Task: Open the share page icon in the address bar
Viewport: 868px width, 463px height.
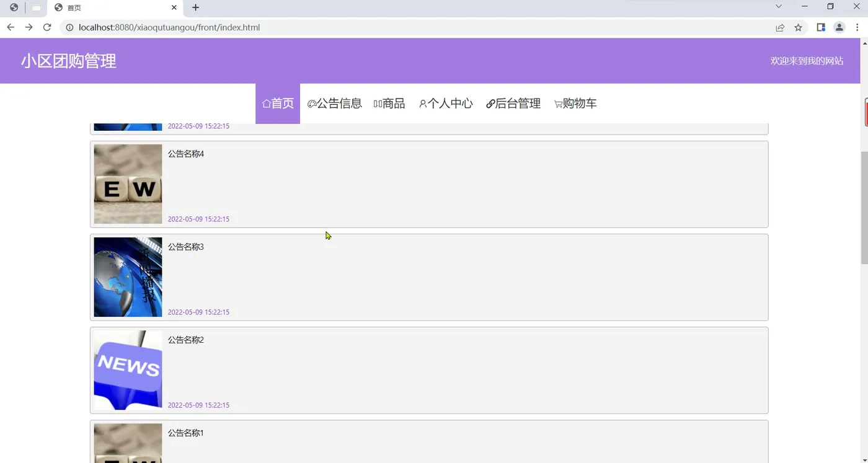Action: pos(780,27)
